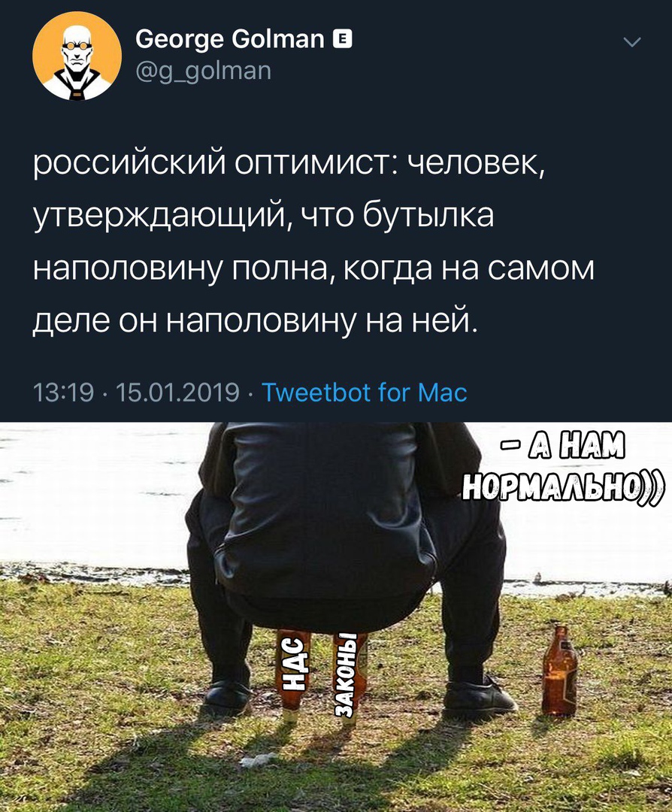Expand the tweet options chevron
The width and height of the screenshot is (672, 812).
(632, 42)
